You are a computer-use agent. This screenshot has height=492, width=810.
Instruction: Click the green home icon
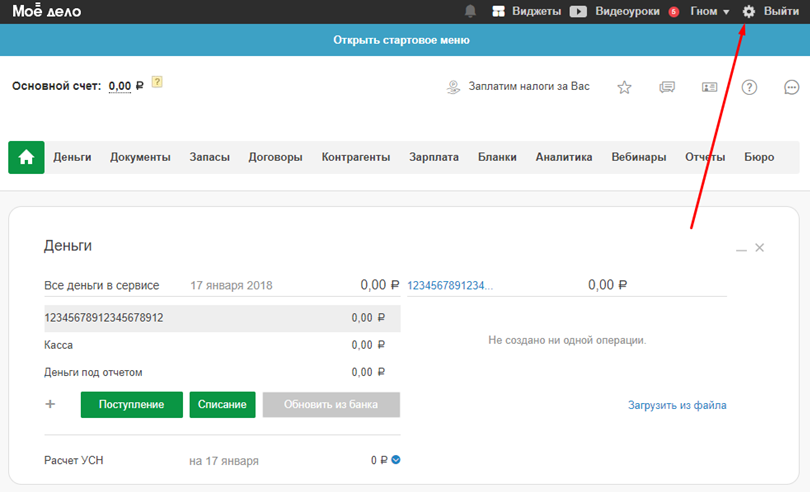pyautogui.click(x=26, y=157)
